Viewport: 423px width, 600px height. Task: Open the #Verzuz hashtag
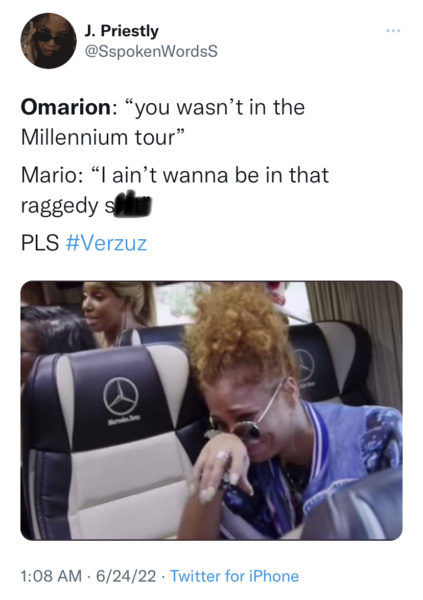[x=106, y=243]
